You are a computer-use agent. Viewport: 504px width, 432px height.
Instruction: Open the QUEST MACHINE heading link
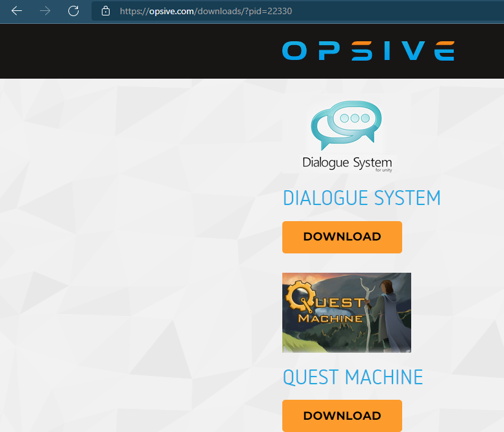(x=353, y=377)
